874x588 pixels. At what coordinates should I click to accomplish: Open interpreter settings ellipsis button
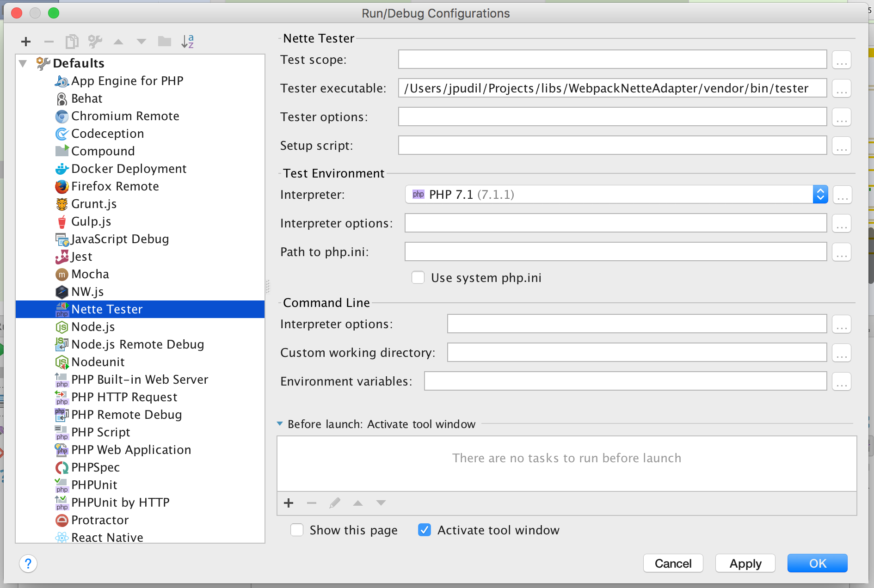[843, 195]
